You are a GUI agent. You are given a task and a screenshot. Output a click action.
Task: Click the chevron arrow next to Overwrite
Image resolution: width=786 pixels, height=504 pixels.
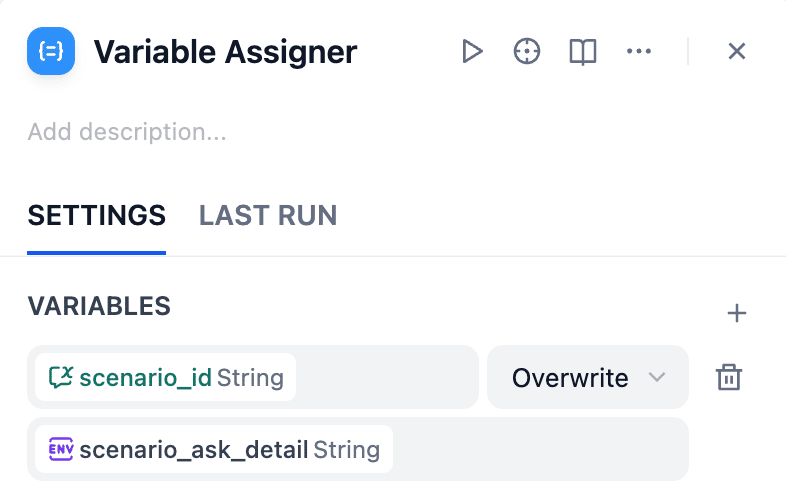coord(657,378)
